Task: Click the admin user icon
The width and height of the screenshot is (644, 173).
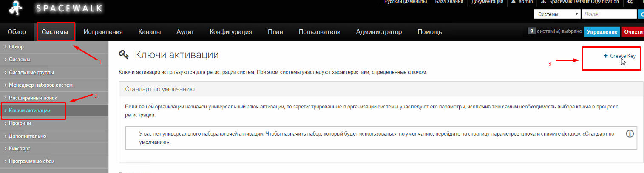Action: [513, 2]
